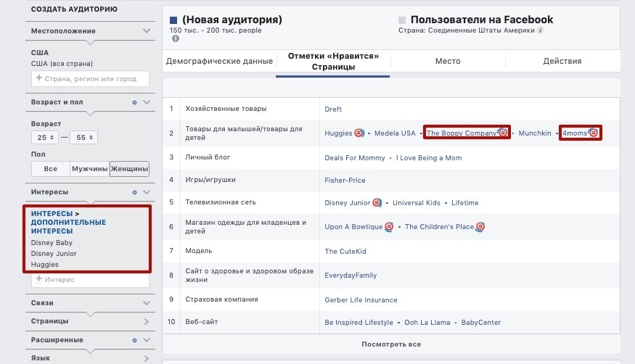
Task: Click the target icon next to Upon A Bowtique
Action: point(389,226)
